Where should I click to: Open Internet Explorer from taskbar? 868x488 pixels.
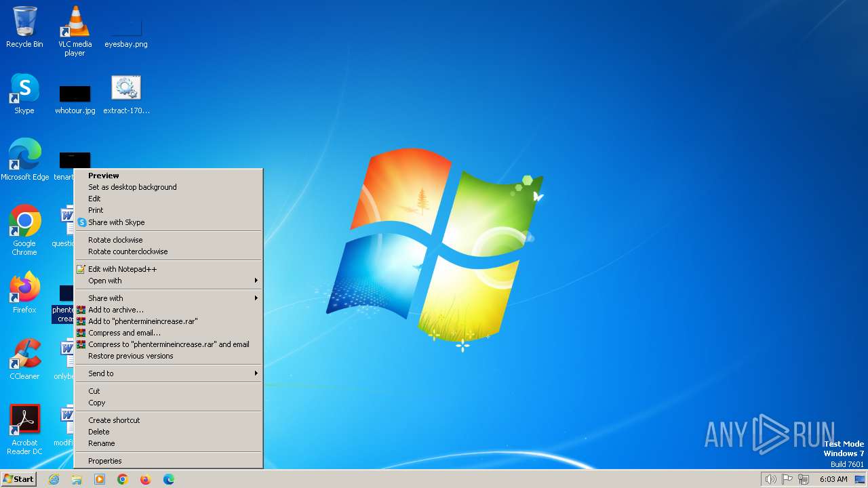coord(54,479)
